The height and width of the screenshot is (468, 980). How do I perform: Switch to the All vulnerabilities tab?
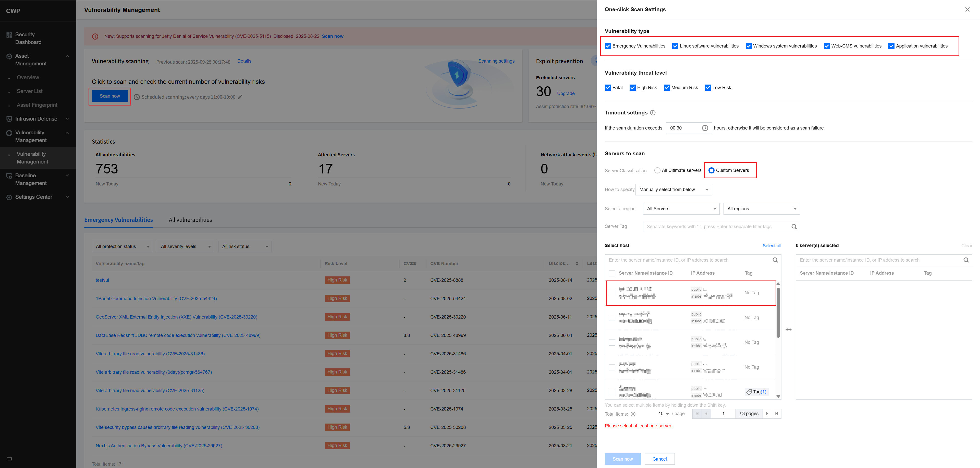(190, 220)
